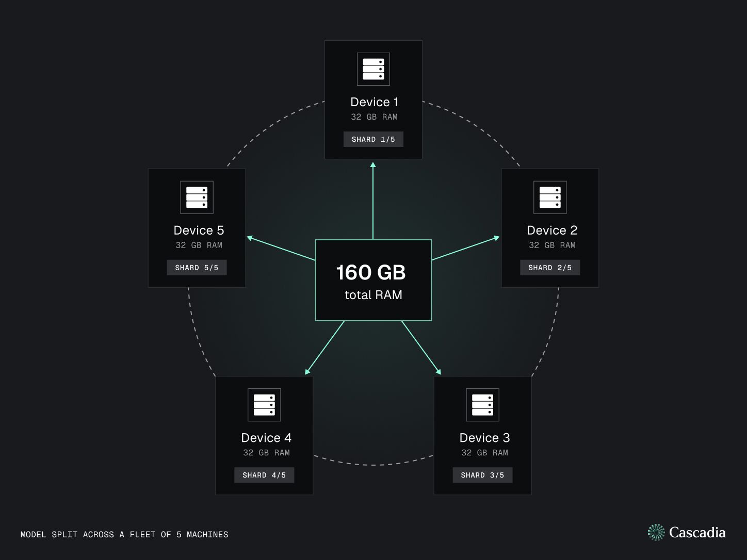Click the "160 GB" heading
Image resolution: width=747 pixels, height=560 pixels.
point(371,272)
